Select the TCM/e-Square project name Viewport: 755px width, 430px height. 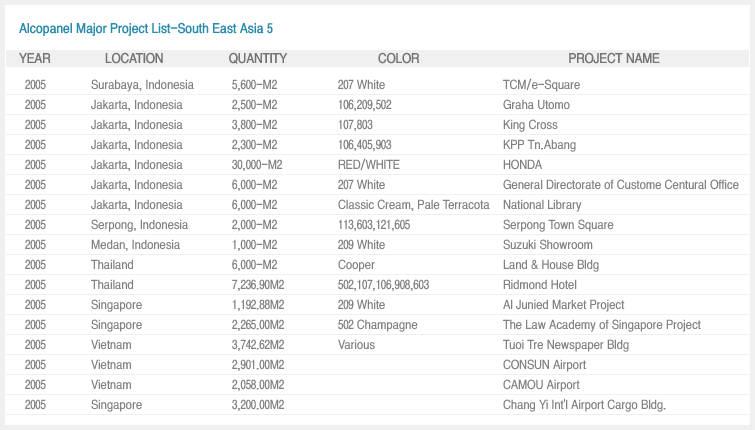click(541, 85)
